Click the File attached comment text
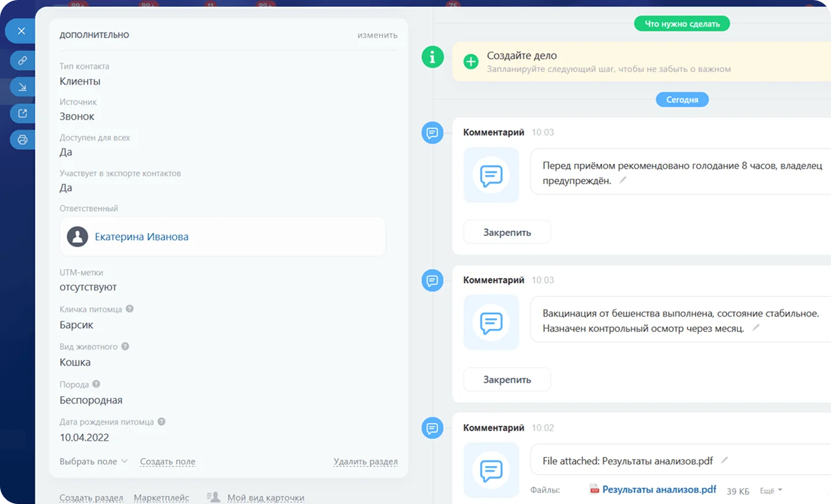This screenshot has width=831, height=504. pyautogui.click(x=627, y=461)
